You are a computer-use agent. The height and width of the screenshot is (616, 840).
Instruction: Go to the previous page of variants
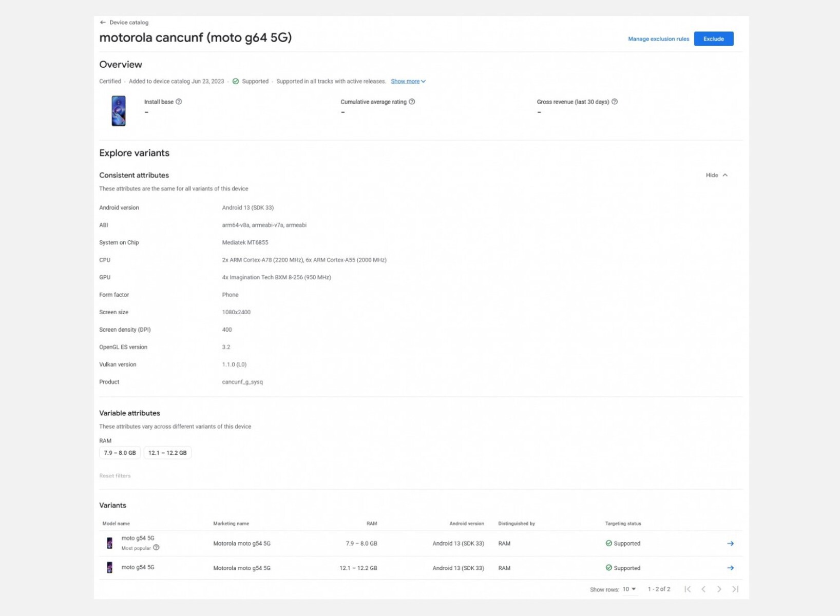703,589
